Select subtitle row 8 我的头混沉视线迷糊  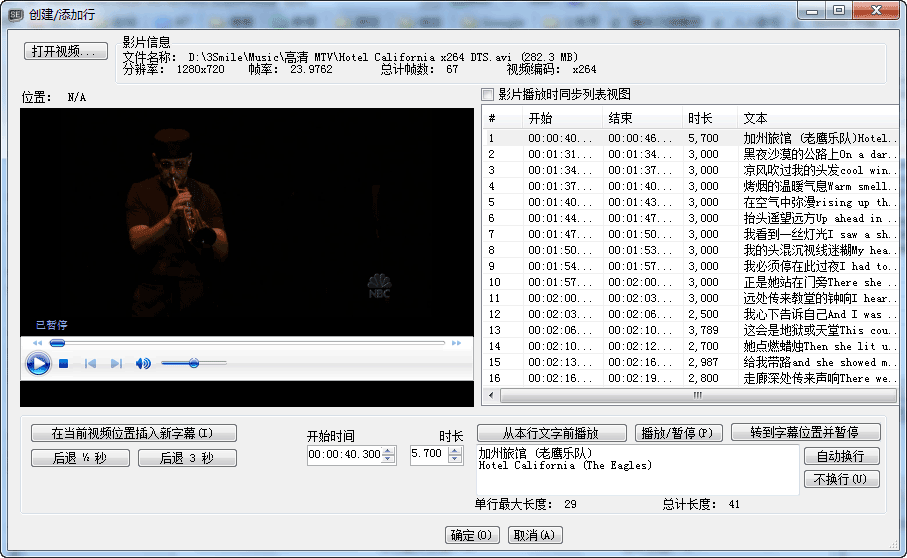[691, 250]
